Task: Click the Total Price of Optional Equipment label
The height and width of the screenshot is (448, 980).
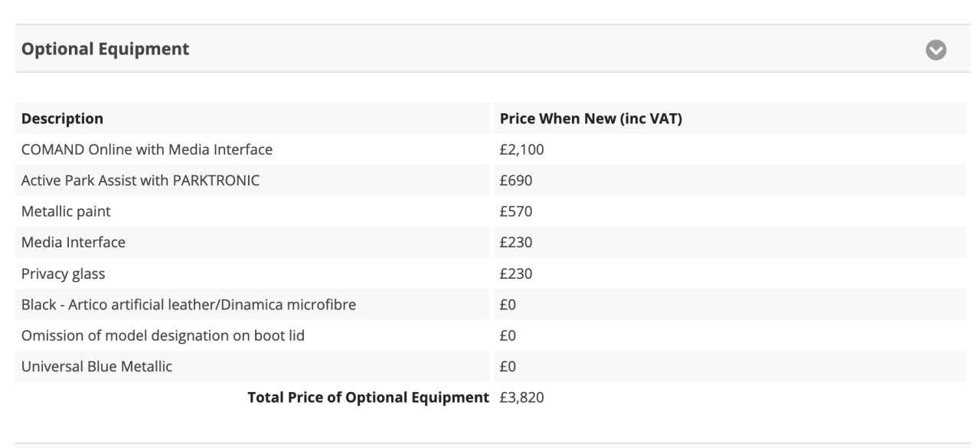Action: (367, 397)
